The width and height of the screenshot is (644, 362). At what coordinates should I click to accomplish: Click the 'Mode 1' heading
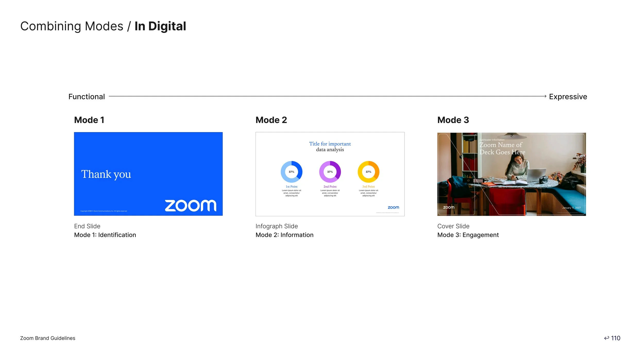[89, 120]
